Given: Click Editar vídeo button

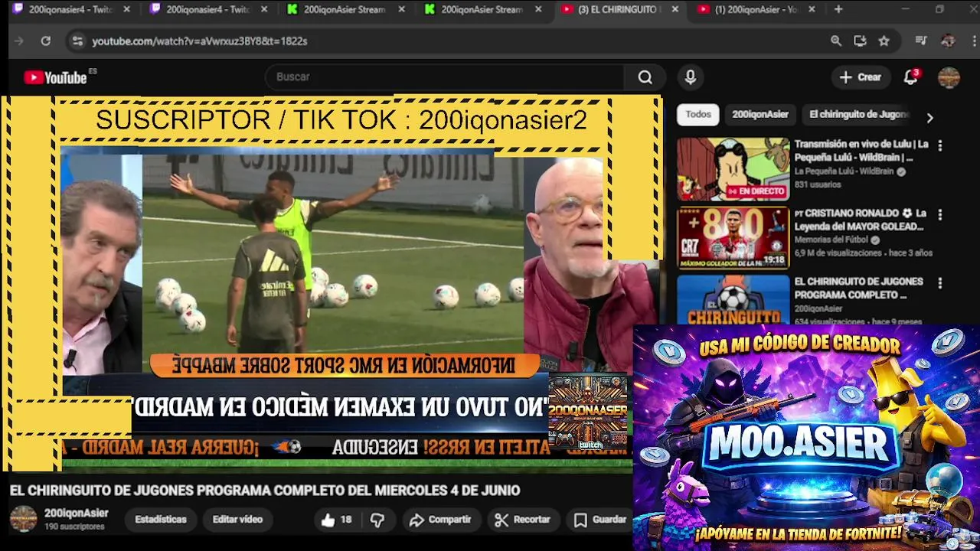Looking at the screenshot, I should 237,520.
